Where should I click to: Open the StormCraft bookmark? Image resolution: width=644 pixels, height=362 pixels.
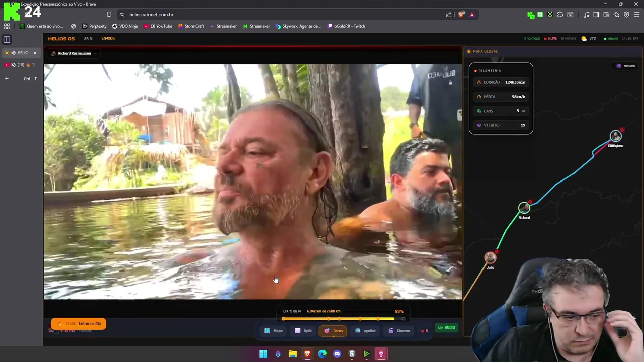(191, 26)
